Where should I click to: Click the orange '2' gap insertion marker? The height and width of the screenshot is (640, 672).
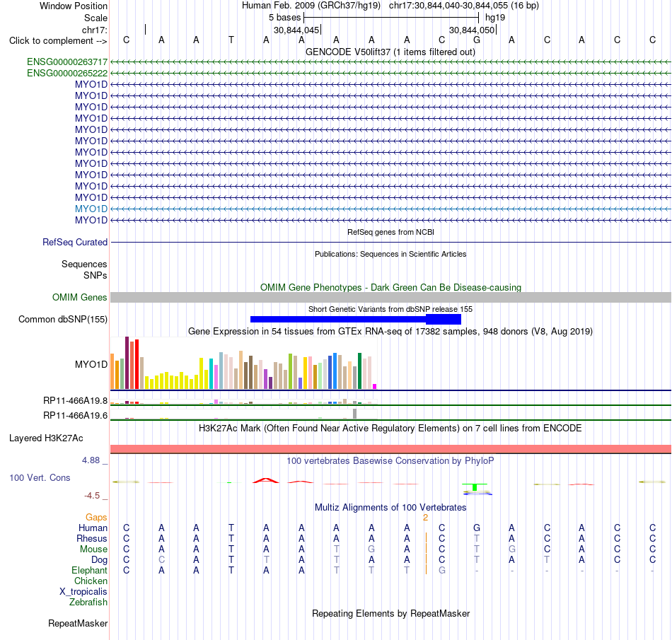[x=426, y=518]
